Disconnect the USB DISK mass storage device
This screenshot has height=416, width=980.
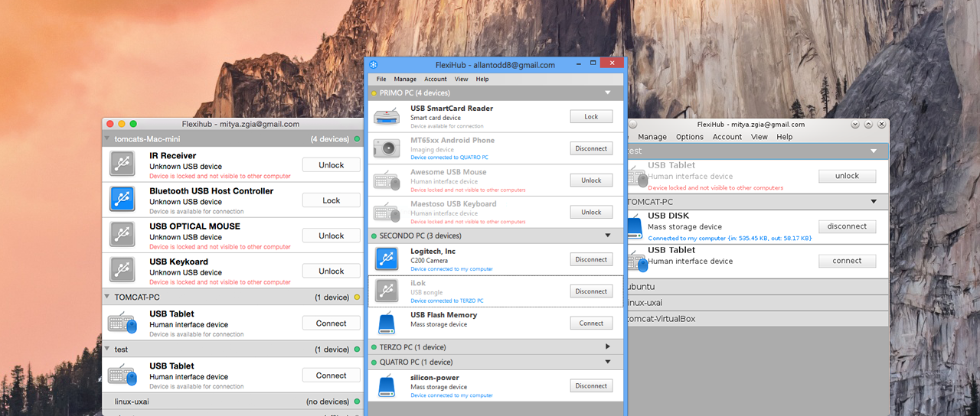click(847, 226)
